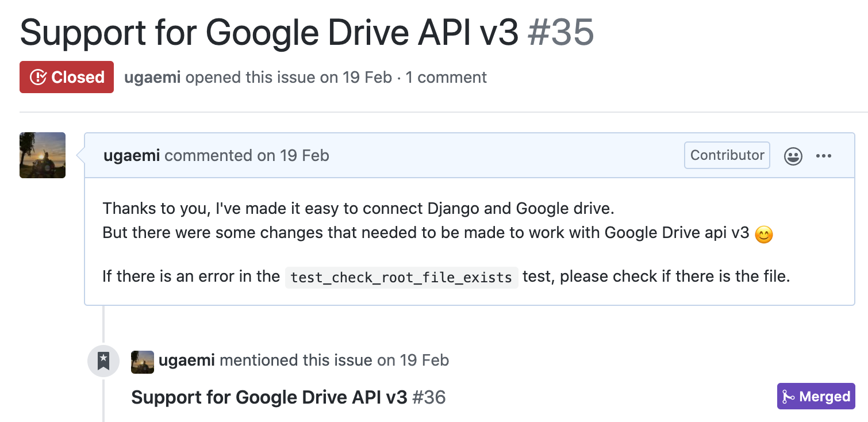Click the issue number #35 in title
The image size is (868, 422).
(x=561, y=33)
